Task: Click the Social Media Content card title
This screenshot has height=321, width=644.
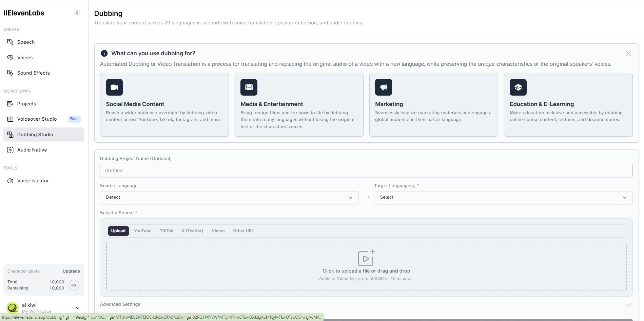Action: click(x=135, y=104)
